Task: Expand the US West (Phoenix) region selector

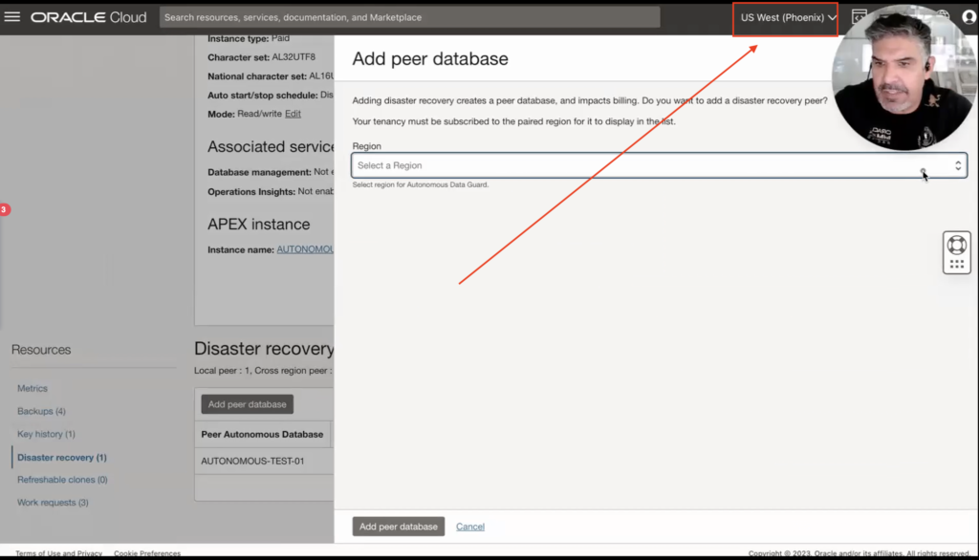Action: point(788,17)
